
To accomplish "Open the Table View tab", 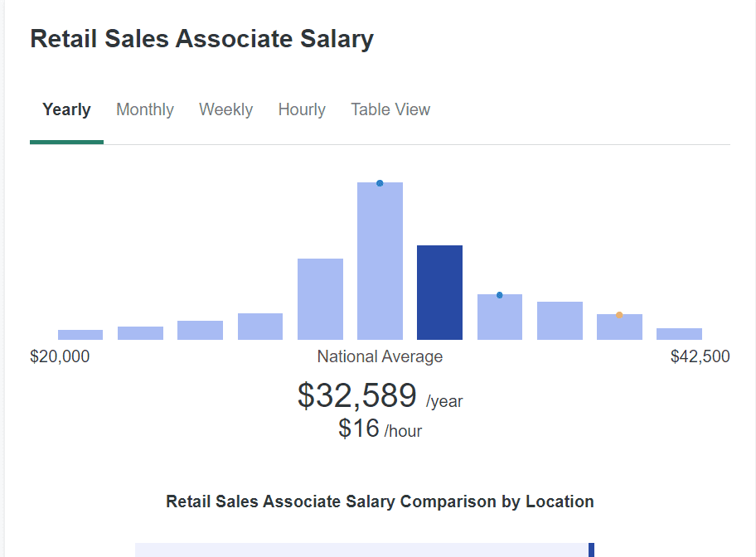I will (x=390, y=110).
